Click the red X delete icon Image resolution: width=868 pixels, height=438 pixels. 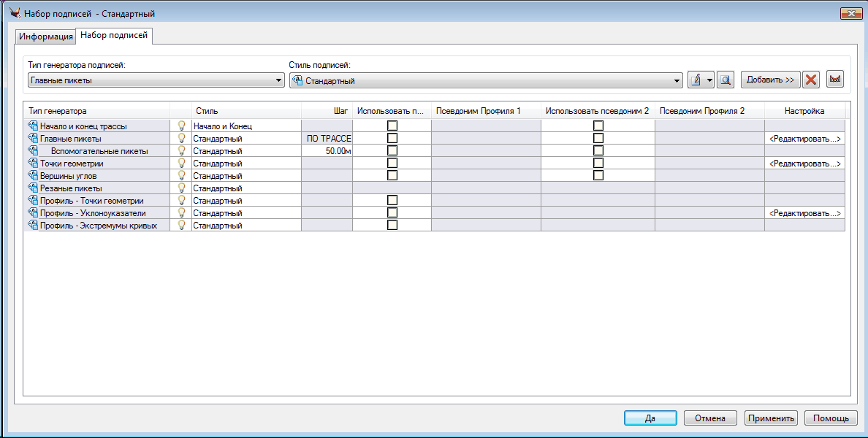pos(810,80)
